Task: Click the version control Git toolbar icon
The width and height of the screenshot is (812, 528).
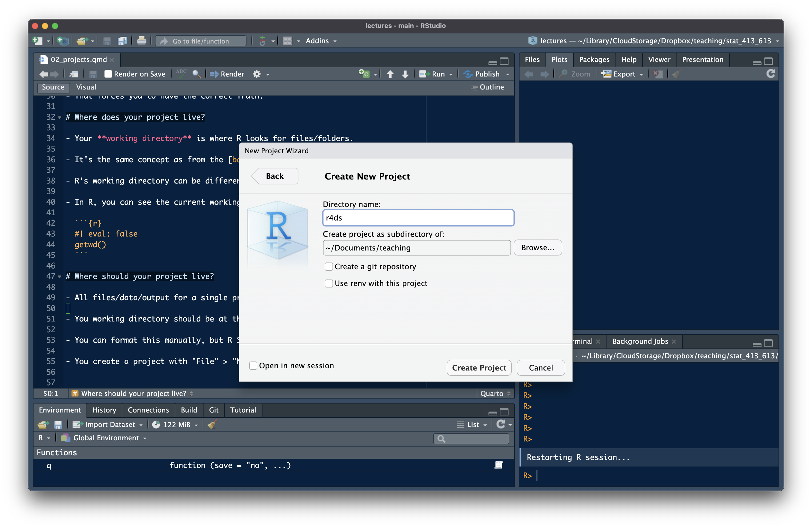Action: coord(262,41)
